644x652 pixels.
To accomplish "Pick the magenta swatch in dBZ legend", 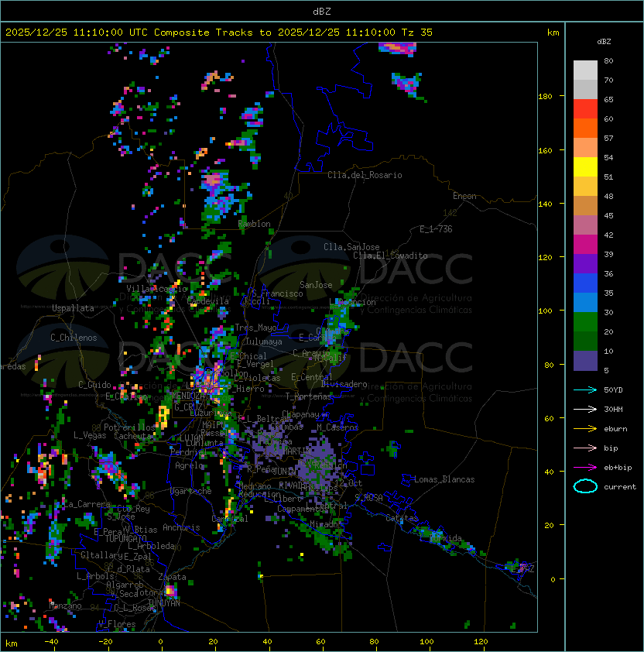I will (x=585, y=244).
